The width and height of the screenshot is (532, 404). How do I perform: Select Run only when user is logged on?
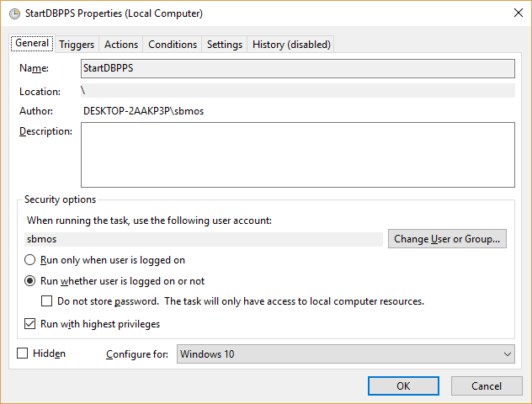pyautogui.click(x=29, y=260)
